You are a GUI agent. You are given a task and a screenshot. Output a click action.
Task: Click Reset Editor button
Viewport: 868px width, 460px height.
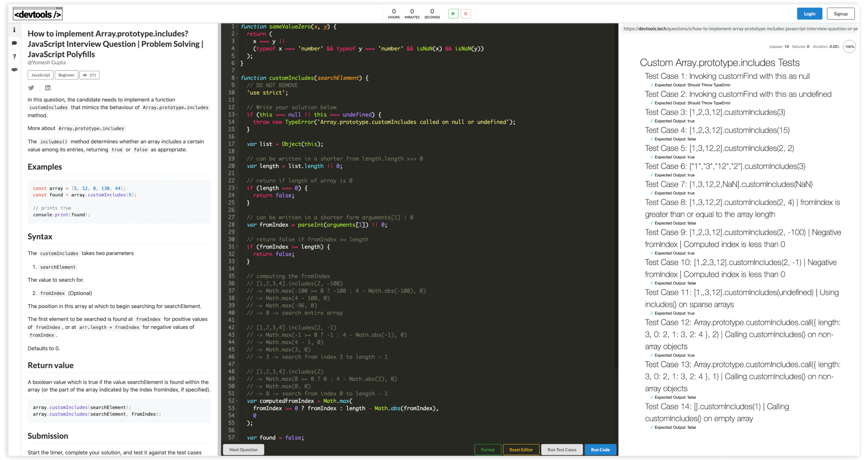click(x=521, y=450)
